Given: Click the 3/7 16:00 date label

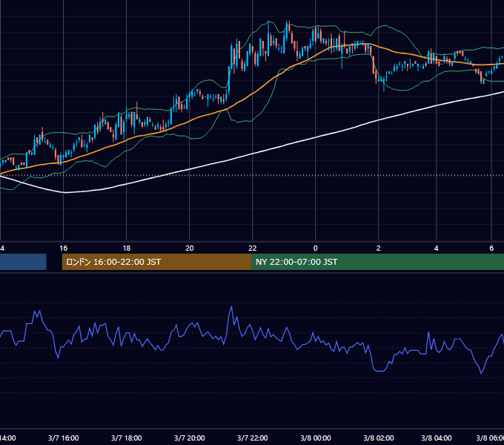Looking at the screenshot, I should point(63,438).
